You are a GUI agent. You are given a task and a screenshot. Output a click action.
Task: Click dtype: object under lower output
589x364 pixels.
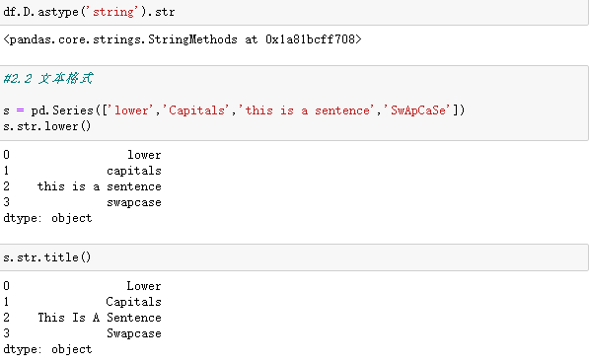click(47, 218)
